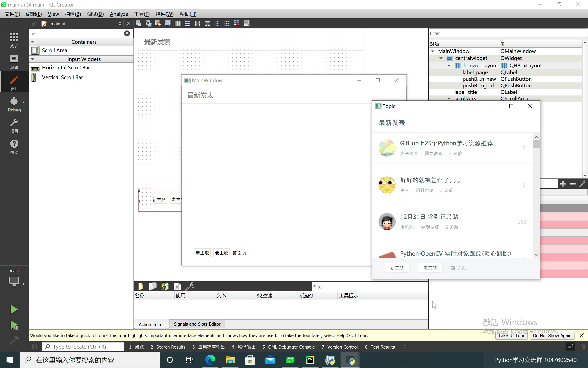Activate the Edit Tab Order tool
The height and width of the screenshot is (368, 588).
point(168,23)
